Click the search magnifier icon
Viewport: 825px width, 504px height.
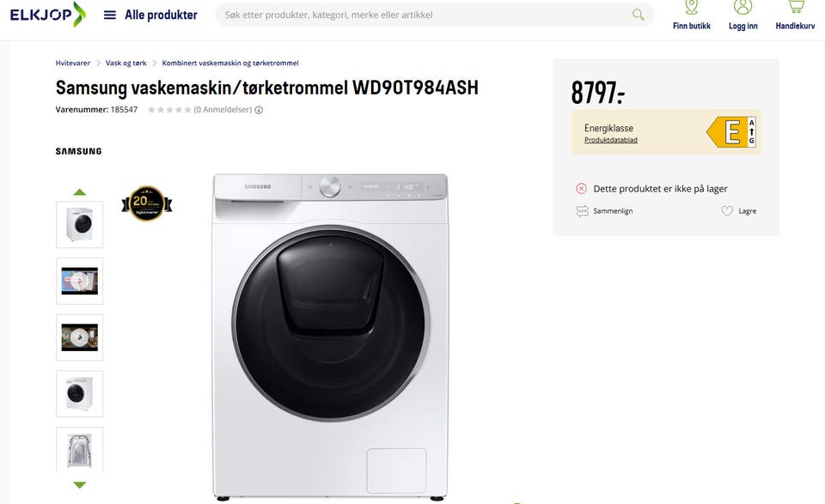click(638, 15)
